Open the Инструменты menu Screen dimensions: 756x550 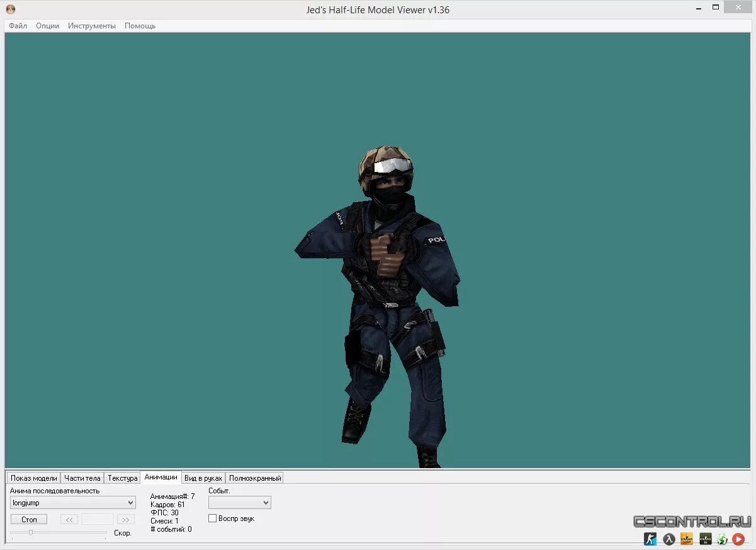click(92, 26)
